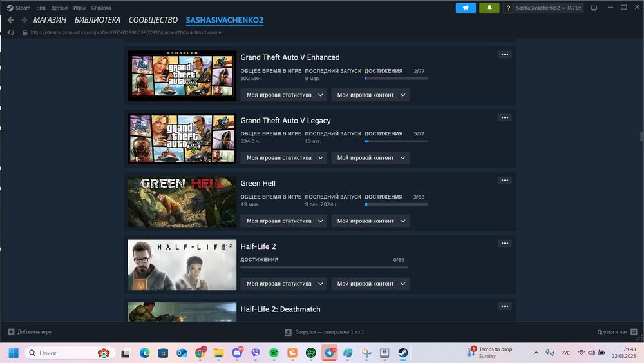Expand Мой игровой контент for GTA V Enhanced
The height and width of the screenshot is (363, 644).
pyautogui.click(x=370, y=95)
